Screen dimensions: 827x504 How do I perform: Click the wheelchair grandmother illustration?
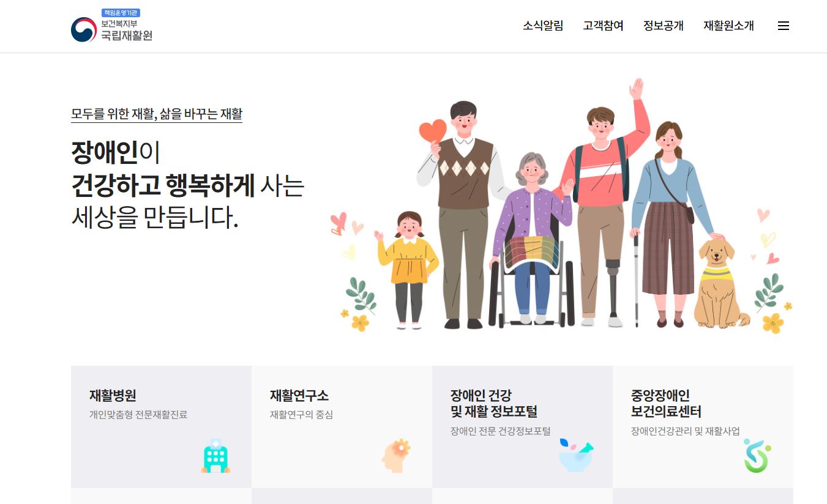532,241
